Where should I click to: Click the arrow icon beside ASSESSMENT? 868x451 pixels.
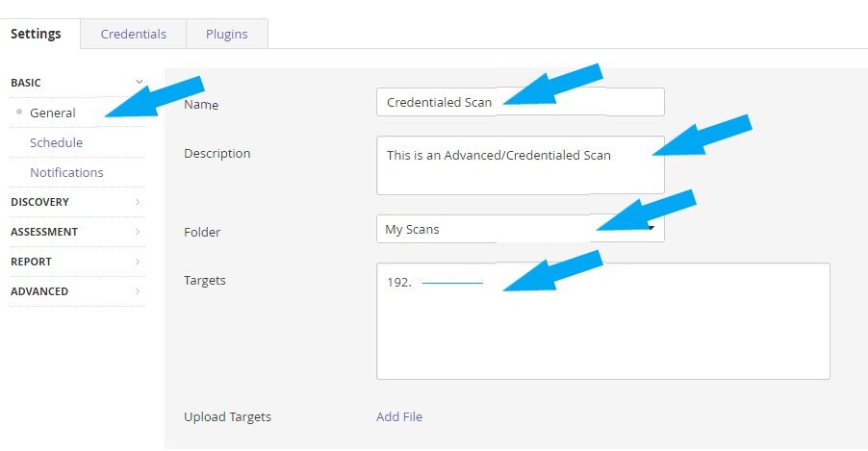138,232
